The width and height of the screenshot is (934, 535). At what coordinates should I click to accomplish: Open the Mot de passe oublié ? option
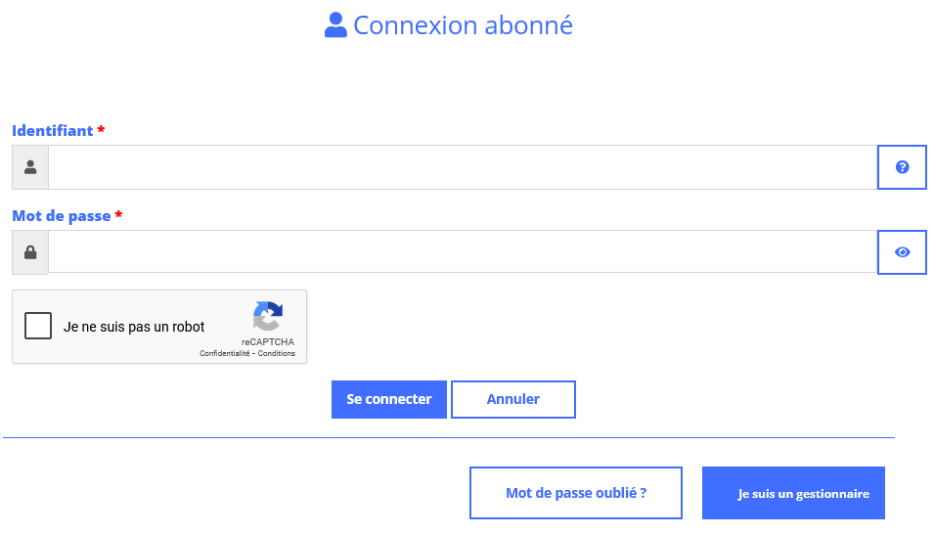pyautogui.click(x=576, y=493)
